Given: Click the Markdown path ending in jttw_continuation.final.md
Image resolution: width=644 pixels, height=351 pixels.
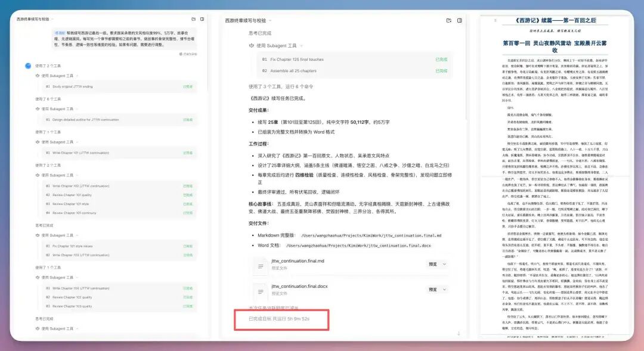Looking at the screenshot, I should coord(371,235).
